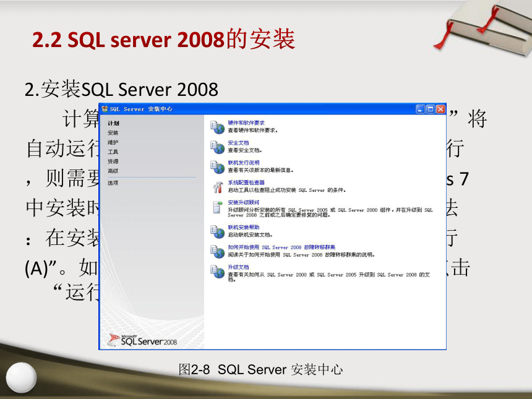
Task: Open the 升级文档 link
Action: coord(238,267)
